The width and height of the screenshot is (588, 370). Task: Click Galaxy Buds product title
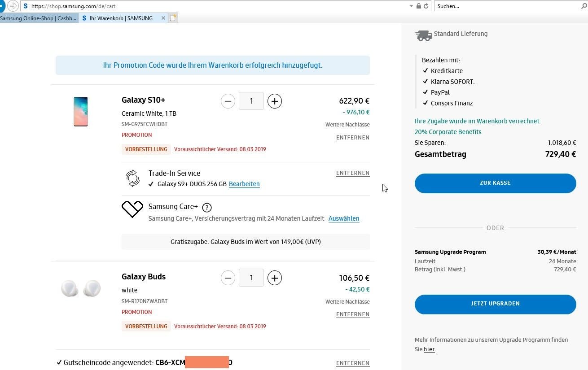144,277
